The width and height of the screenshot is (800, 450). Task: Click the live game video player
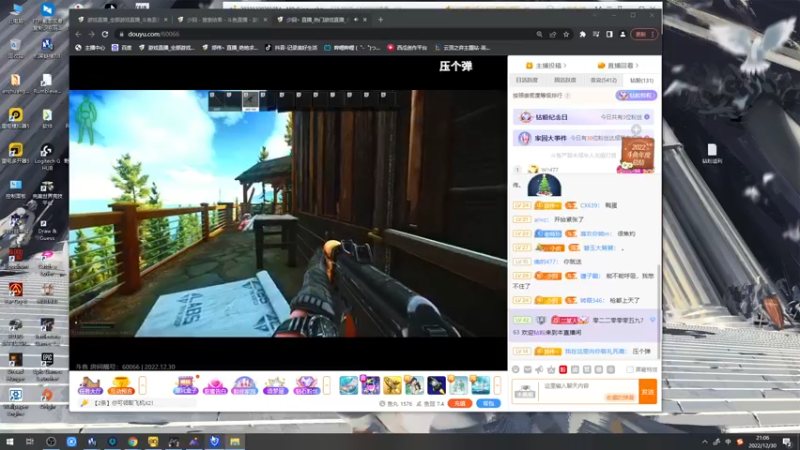coord(288,213)
